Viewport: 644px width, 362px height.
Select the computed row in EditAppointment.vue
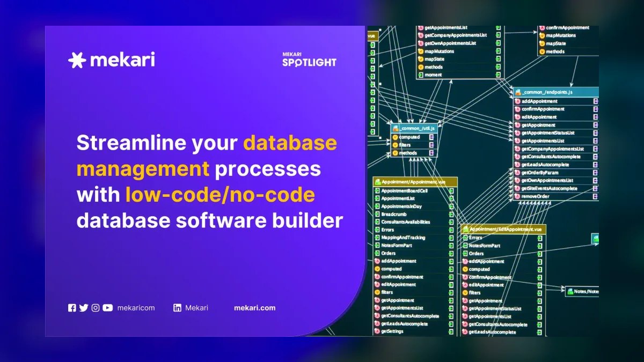502,269
